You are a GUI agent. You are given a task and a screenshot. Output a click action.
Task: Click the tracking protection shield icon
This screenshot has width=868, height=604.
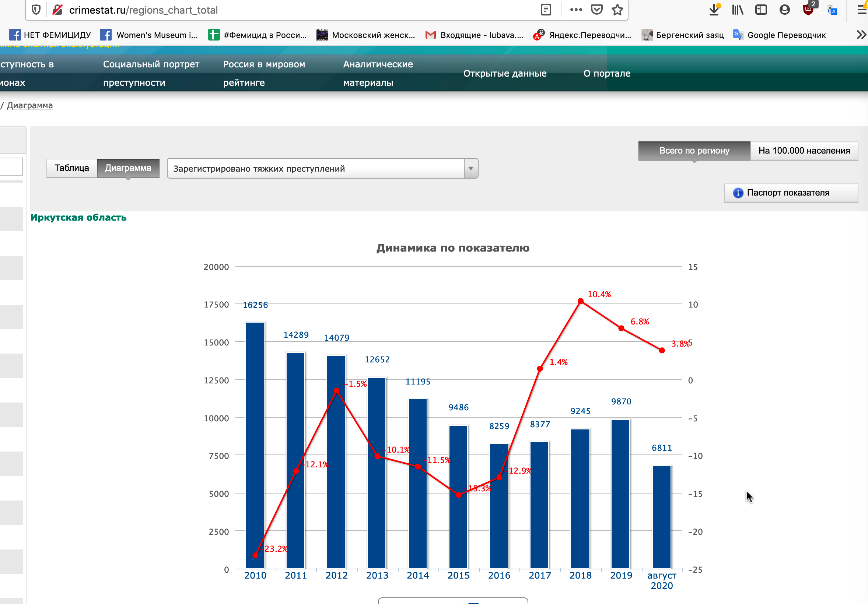click(36, 10)
